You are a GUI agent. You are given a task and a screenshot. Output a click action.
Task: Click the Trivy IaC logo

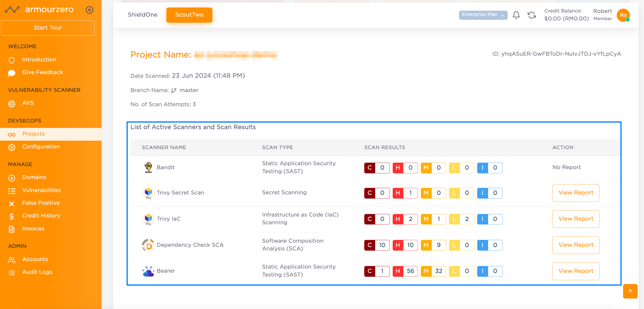click(x=148, y=219)
